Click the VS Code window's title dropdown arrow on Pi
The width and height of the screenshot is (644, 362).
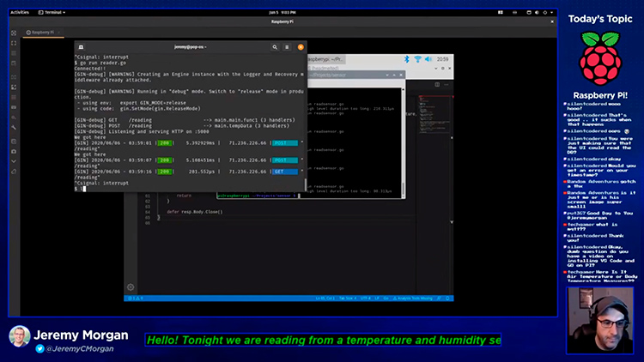pos(435,68)
